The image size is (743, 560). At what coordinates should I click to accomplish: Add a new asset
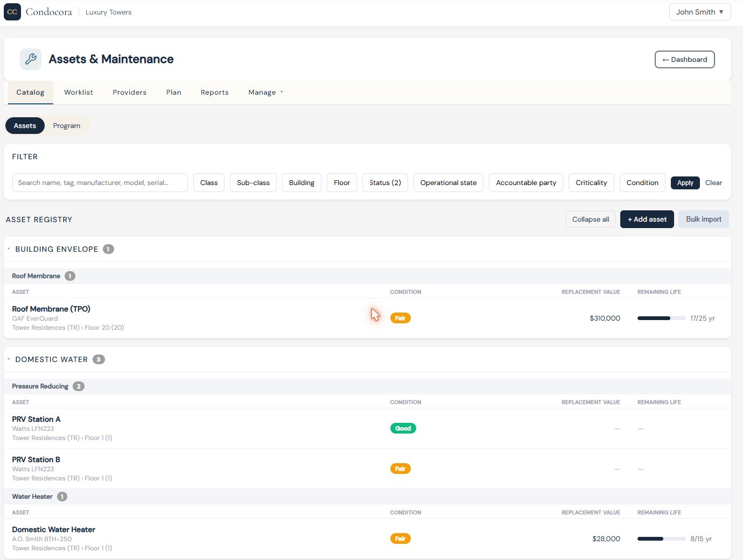tap(647, 219)
